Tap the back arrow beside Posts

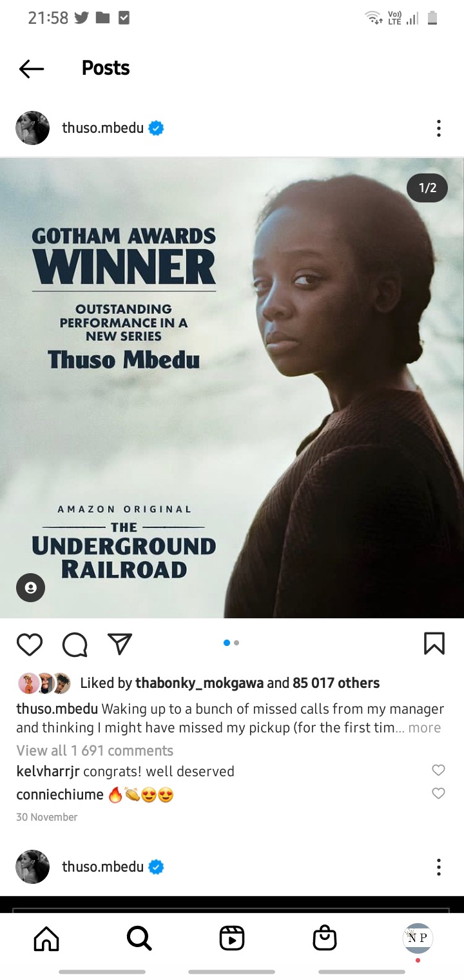click(32, 68)
